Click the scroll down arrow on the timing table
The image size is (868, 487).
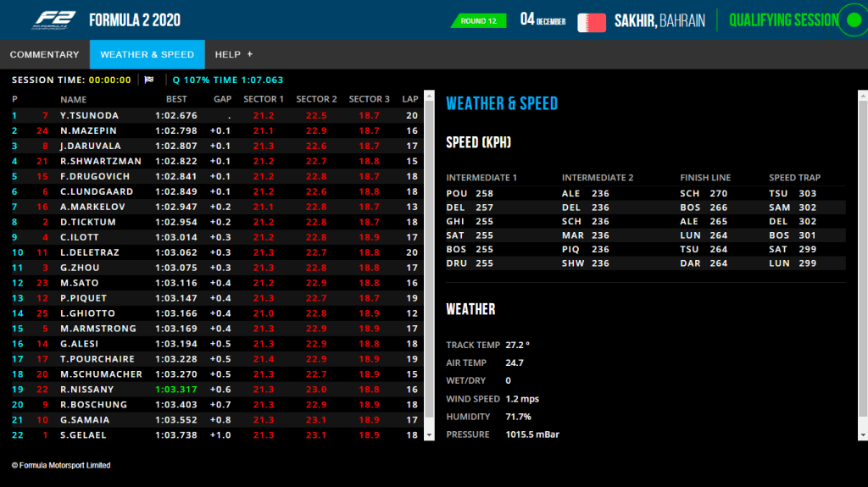429,435
